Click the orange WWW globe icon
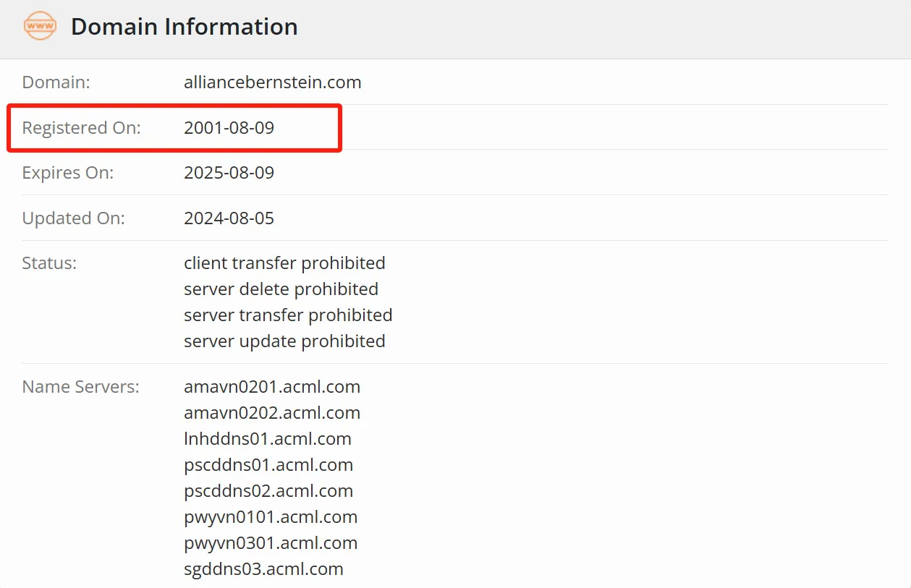 pos(40,26)
